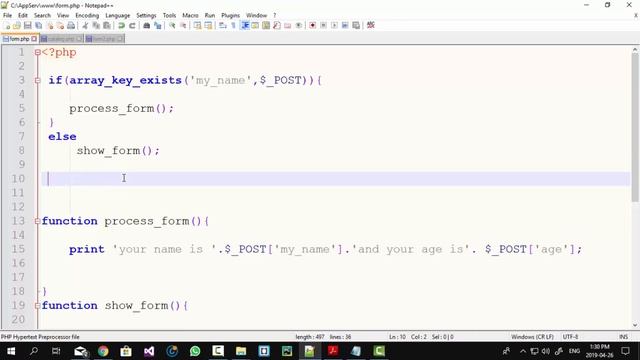640x360 pixels.
Task: Click the New file toolbar icon
Action: tap(7, 25)
